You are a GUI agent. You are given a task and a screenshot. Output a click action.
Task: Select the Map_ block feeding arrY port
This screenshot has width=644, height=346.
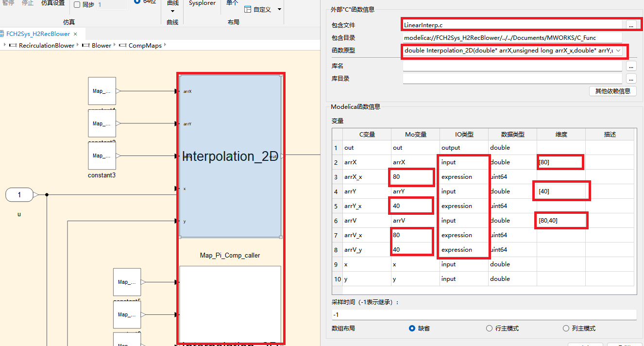click(102, 123)
